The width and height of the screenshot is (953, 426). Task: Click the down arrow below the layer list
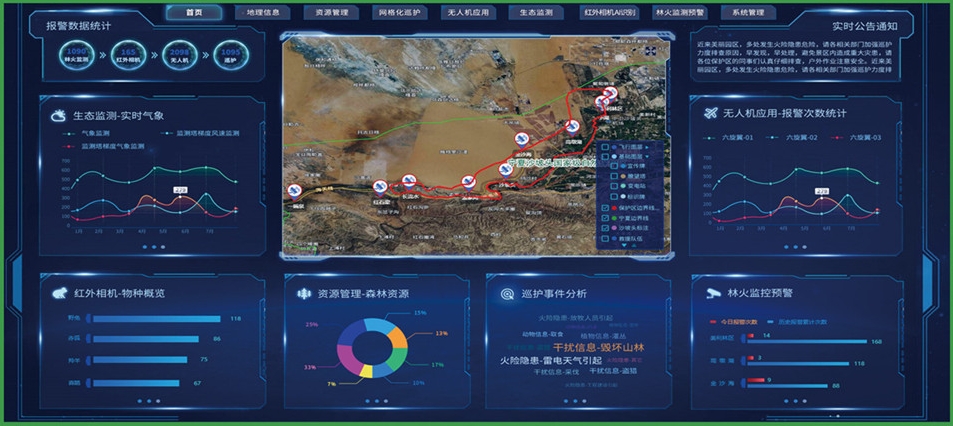[x=622, y=245]
